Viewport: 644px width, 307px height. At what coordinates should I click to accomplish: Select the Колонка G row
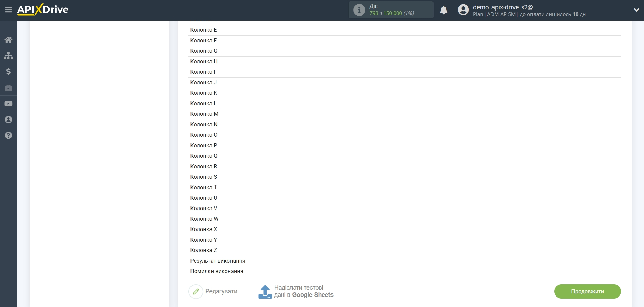[405, 51]
